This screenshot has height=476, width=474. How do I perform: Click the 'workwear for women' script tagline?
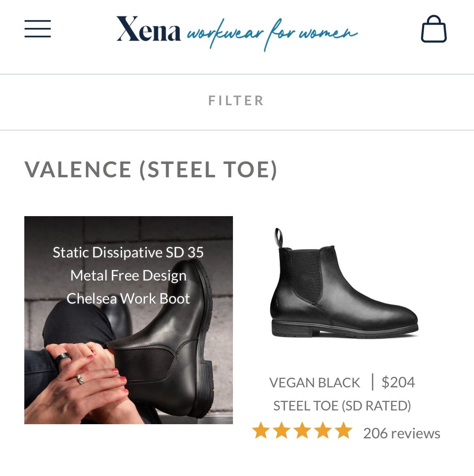tap(272, 33)
